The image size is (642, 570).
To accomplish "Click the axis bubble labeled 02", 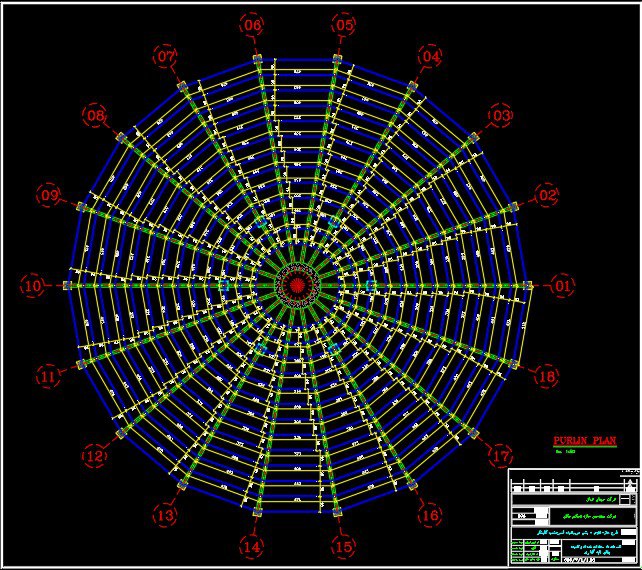I will (x=547, y=195).
